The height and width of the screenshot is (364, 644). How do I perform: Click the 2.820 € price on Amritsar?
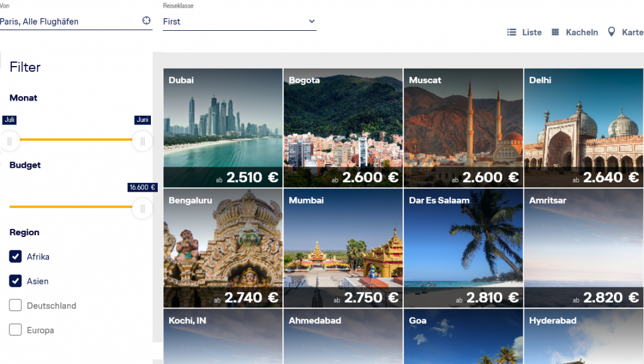tap(611, 297)
